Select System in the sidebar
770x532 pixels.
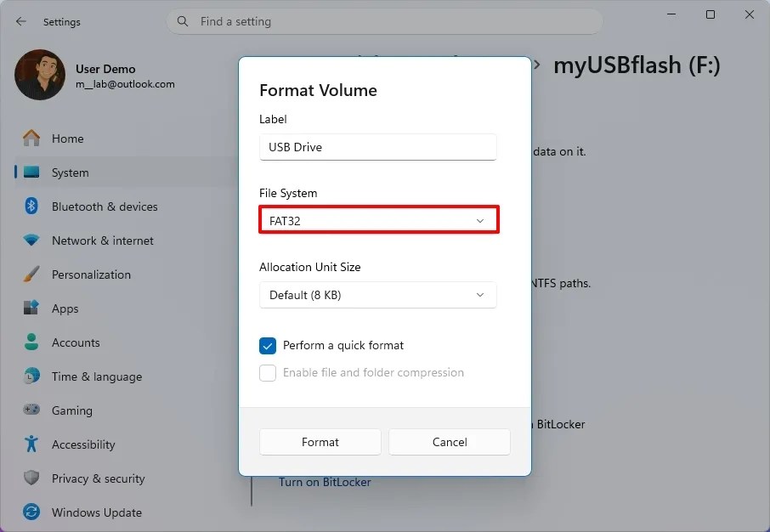pyautogui.click(x=126, y=173)
